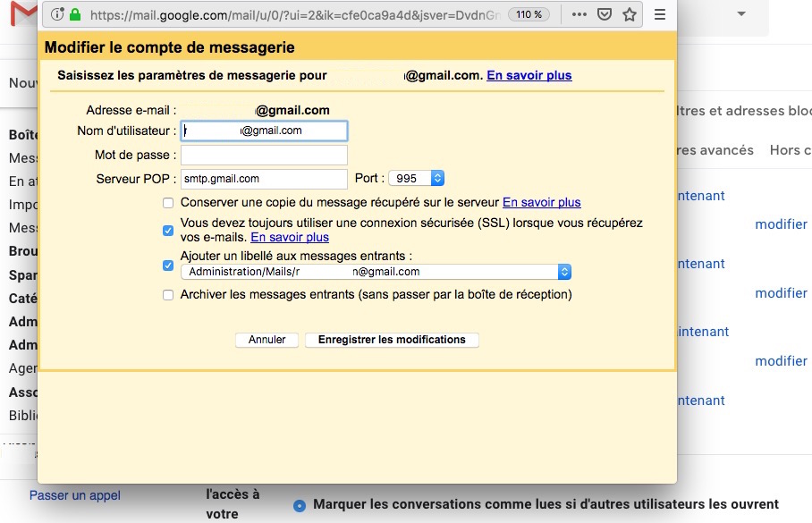812x523 pixels.
Task: Click Passer un appel link
Action: [75, 495]
